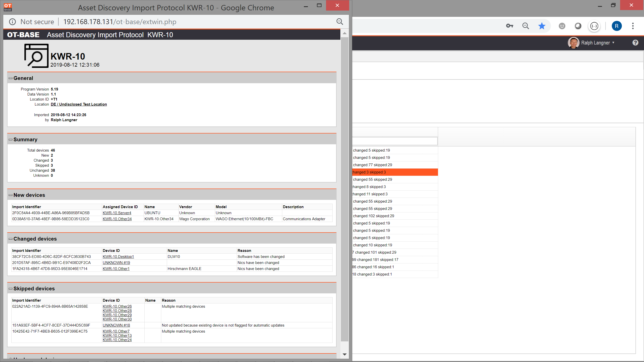The height and width of the screenshot is (362, 644).
Task: Click the Software has been changed reason
Action: click(261, 257)
